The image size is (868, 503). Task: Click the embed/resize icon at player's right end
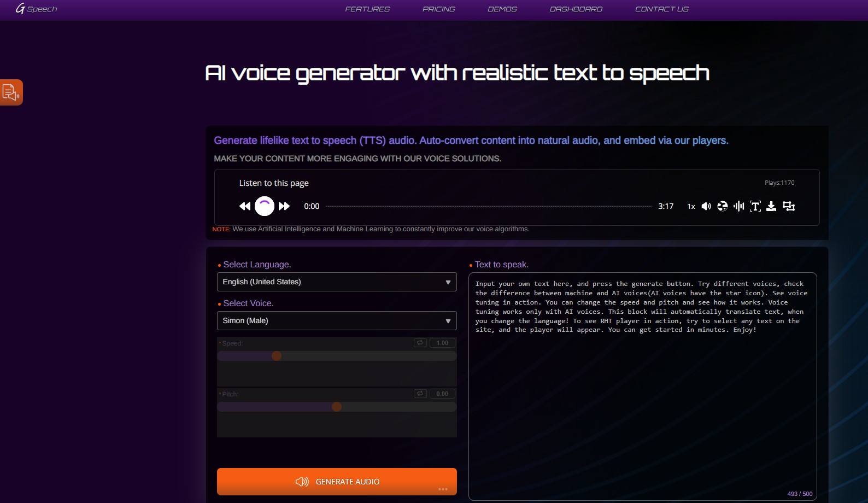[788, 206]
